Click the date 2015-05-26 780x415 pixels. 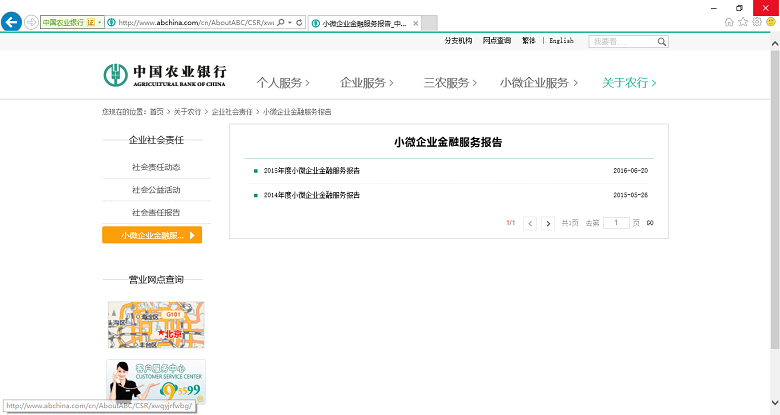pyautogui.click(x=631, y=195)
